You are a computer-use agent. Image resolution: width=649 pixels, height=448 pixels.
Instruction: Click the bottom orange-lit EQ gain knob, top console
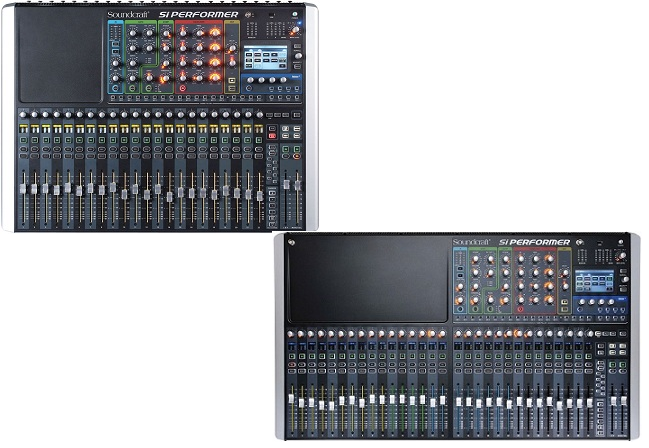click(x=215, y=77)
